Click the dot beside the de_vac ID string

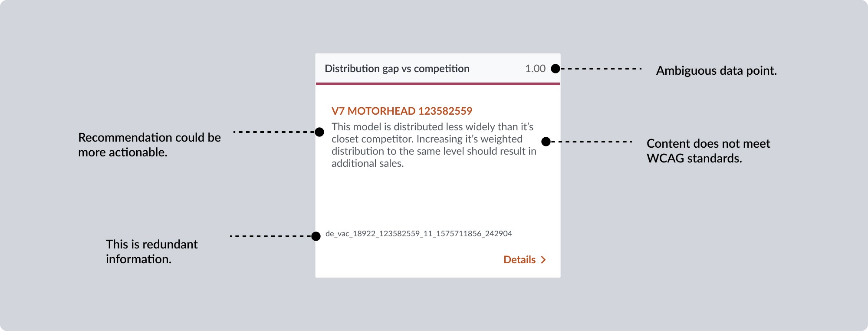316,236
